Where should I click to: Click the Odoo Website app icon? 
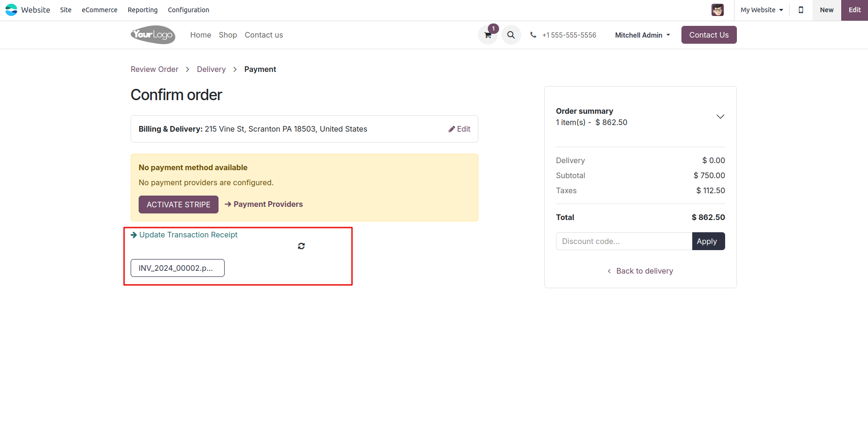[11, 10]
